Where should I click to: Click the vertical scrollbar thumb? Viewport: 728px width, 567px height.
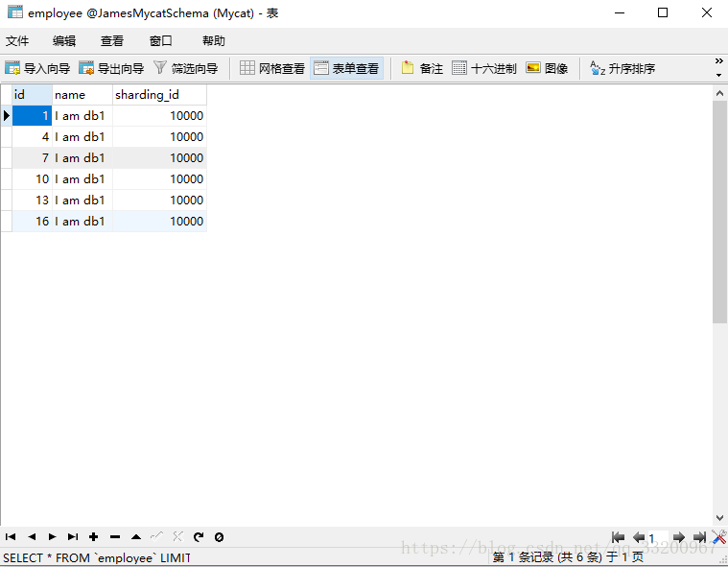[x=719, y=211]
